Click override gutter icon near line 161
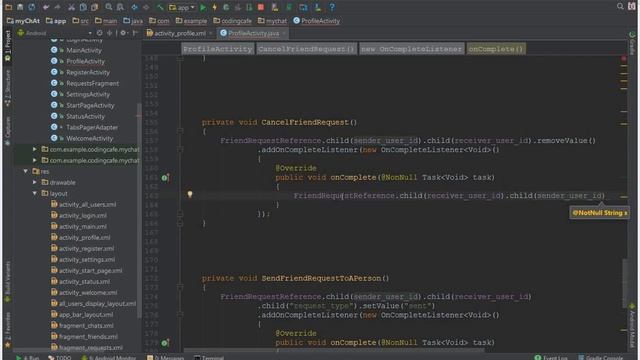The image size is (640, 360). pyautogui.click(x=165, y=178)
